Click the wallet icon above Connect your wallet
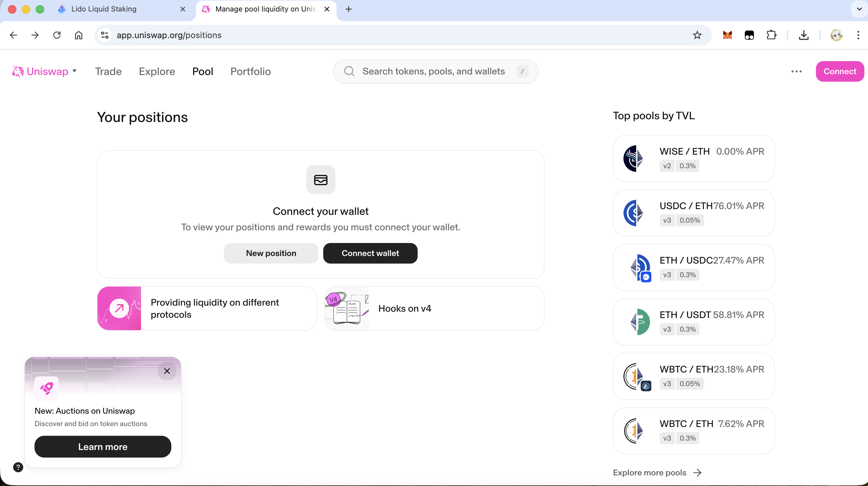The height and width of the screenshot is (486, 868). 321,180
